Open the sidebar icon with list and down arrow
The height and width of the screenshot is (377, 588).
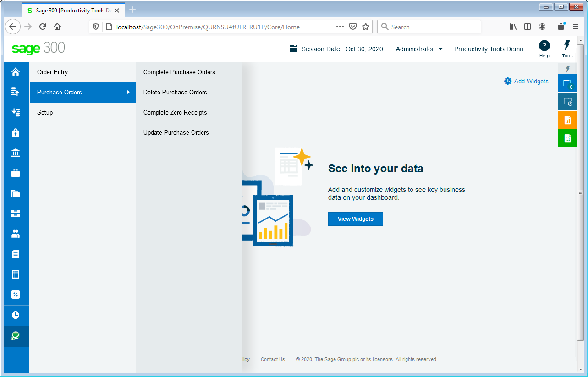click(16, 112)
